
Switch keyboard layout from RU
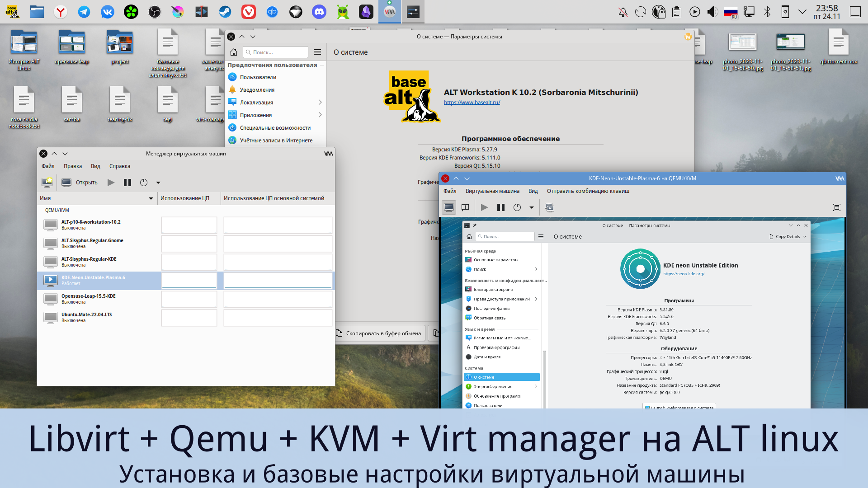[730, 12]
